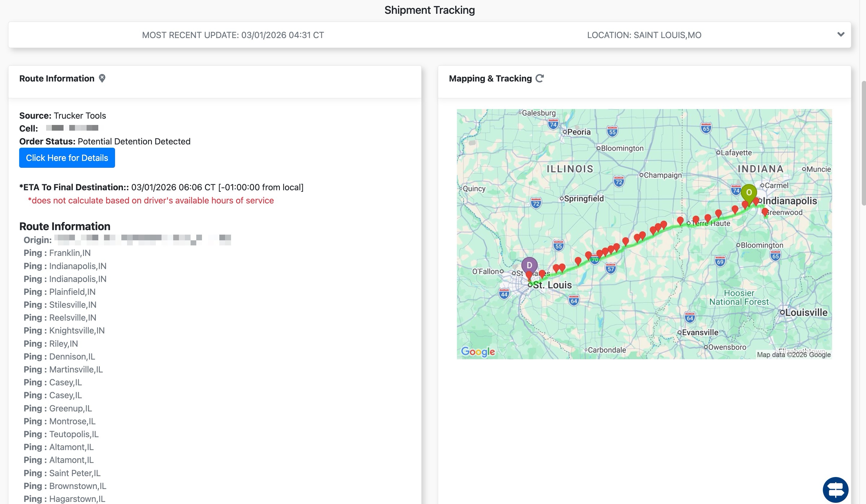Screen dimensions: 866x504
Task: Click the Google logo on the map
Action: tap(478, 351)
